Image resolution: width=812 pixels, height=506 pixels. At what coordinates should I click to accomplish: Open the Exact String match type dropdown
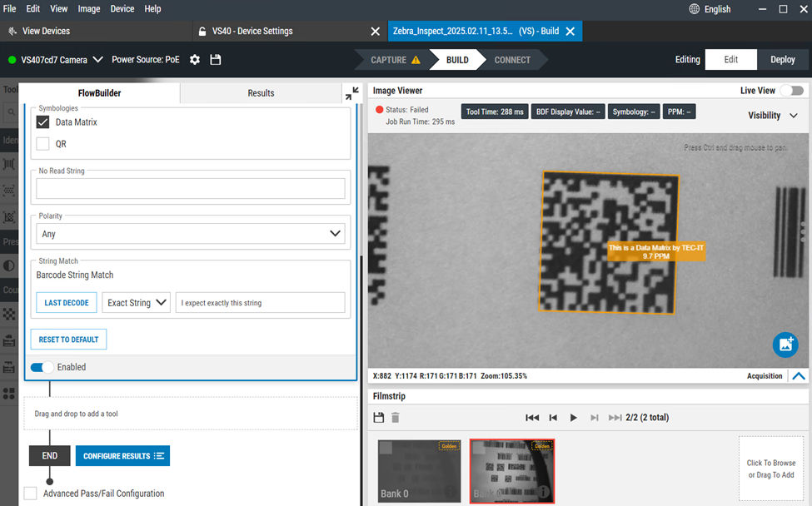pos(137,303)
